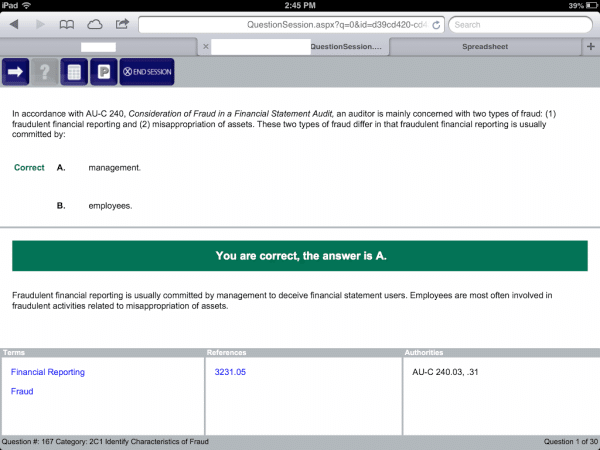Open the bookmarks book icon
This screenshot has width=600, height=450.
pyautogui.click(x=67, y=25)
